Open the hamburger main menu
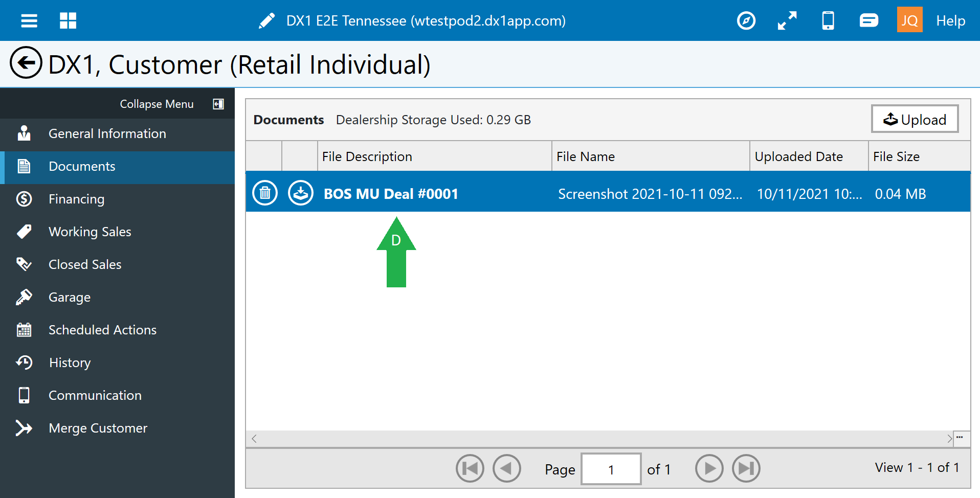 (x=29, y=21)
